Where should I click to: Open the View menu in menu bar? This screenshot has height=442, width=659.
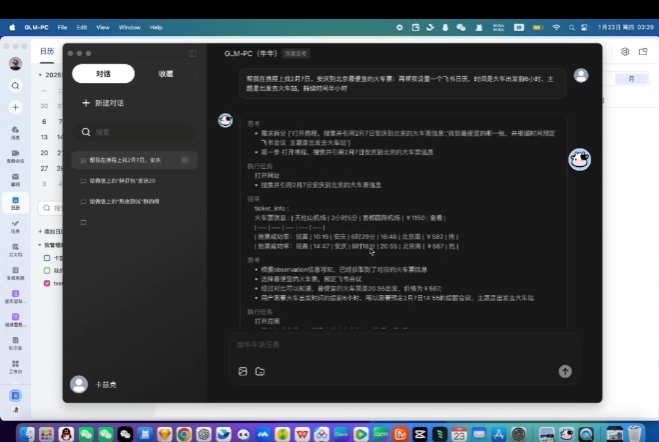(x=103, y=27)
